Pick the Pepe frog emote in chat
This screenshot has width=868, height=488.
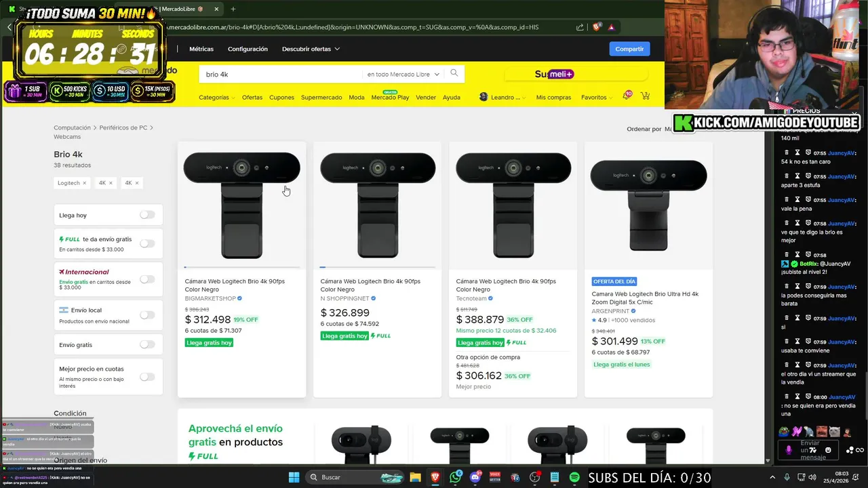[783, 431]
